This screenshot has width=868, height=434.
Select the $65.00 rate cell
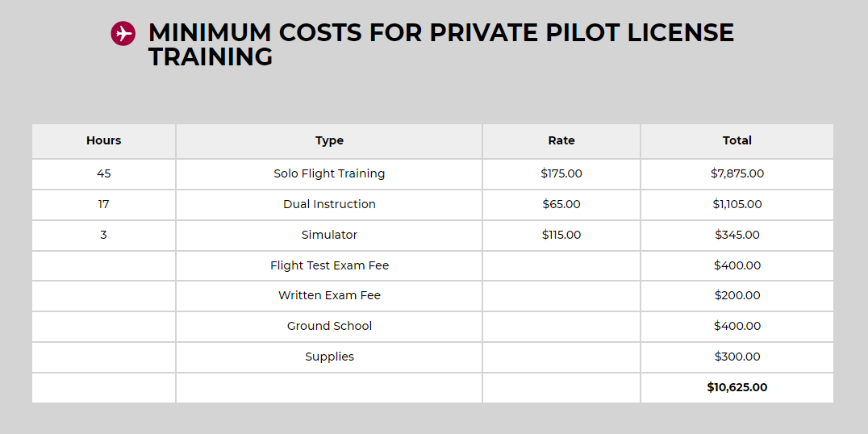tap(561, 204)
